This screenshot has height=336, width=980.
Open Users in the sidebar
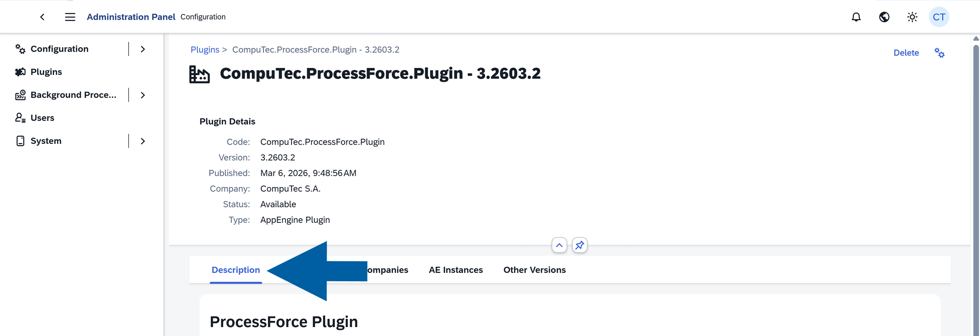(x=42, y=118)
